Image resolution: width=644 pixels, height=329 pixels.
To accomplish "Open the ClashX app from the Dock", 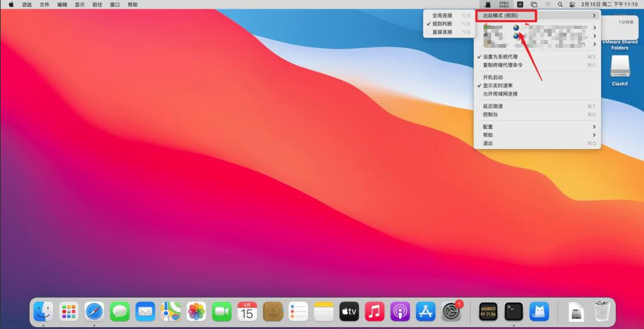I will pos(539,311).
